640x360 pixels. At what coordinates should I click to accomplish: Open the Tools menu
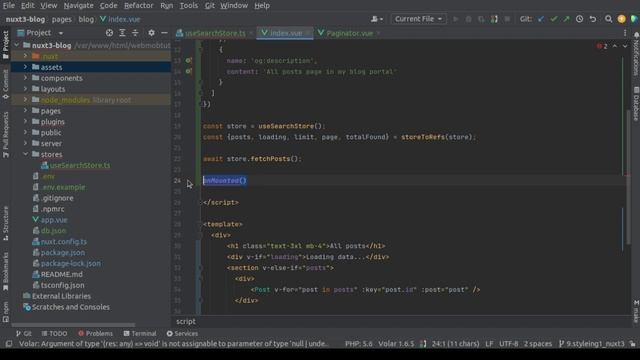189,6
